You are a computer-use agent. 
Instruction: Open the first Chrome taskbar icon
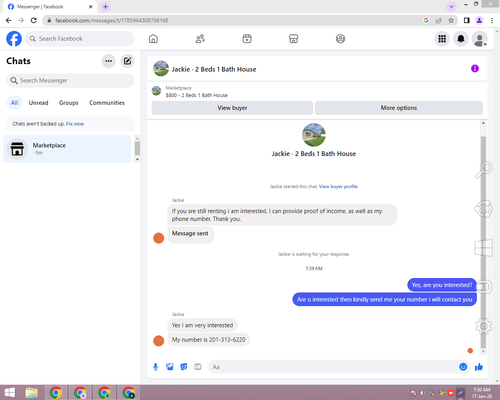point(56,393)
